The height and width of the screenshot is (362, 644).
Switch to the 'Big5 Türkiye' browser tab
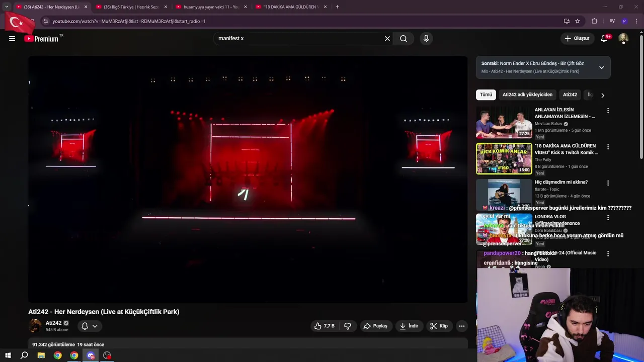131,7
